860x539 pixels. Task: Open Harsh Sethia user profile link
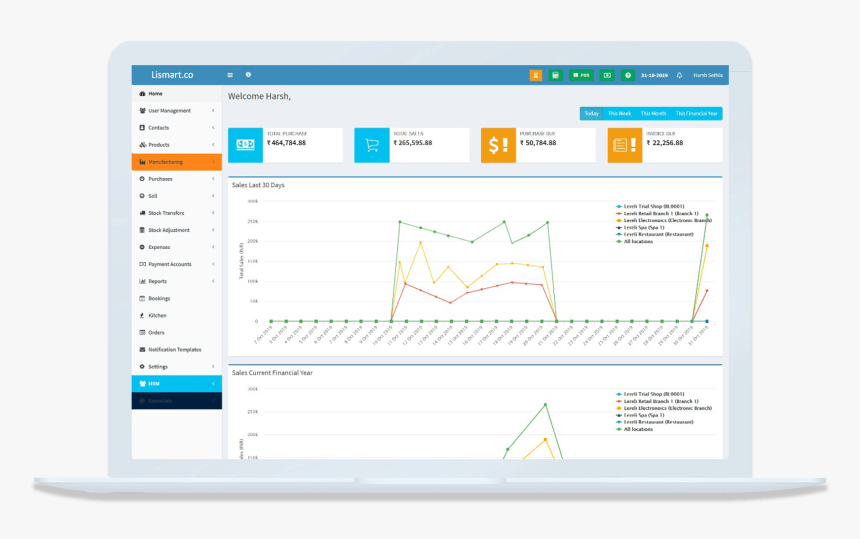(708, 75)
